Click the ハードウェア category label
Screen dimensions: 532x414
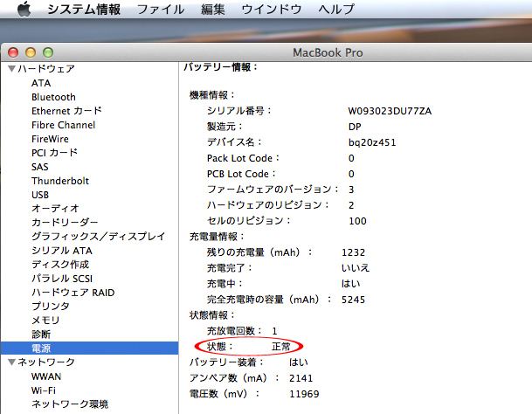click(46, 69)
